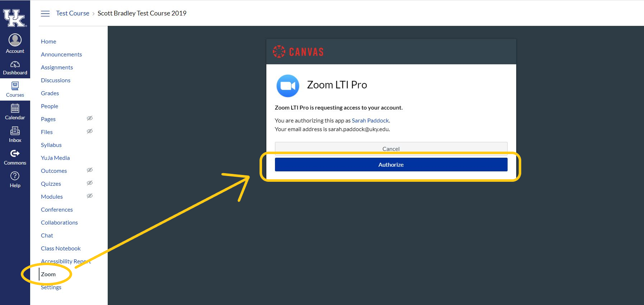The height and width of the screenshot is (305, 644).
Task: Click the Zoom camera logo icon
Action: (288, 86)
